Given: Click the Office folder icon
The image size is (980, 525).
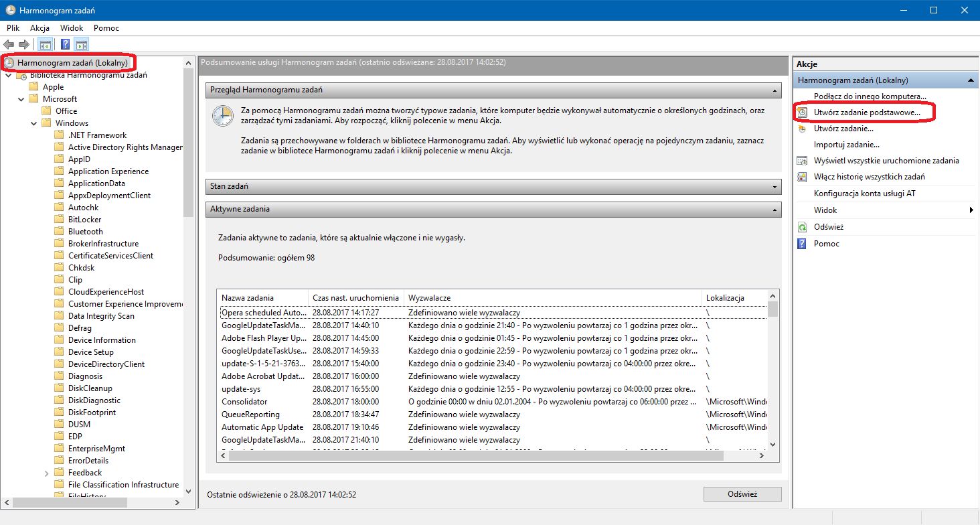Looking at the screenshot, I should click(x=47, y=110).
